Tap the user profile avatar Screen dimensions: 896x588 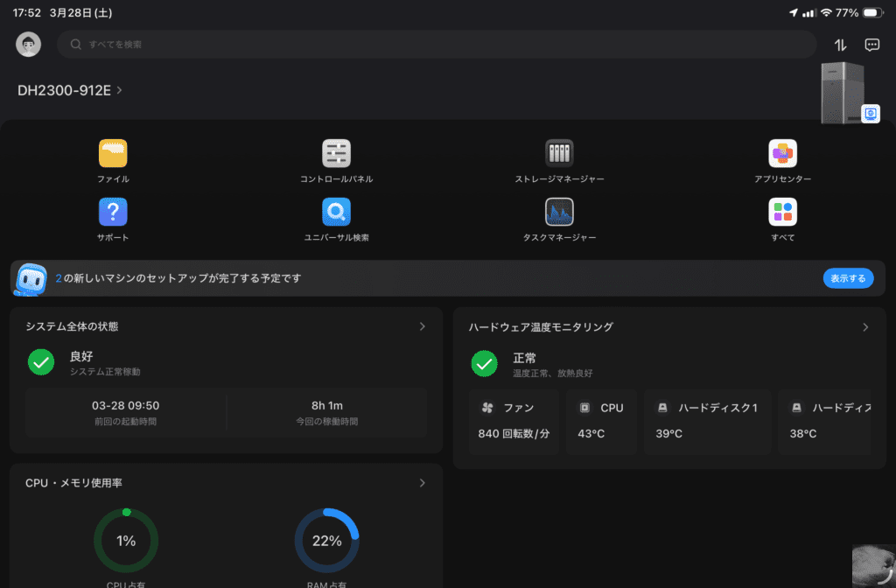(28, 45)
